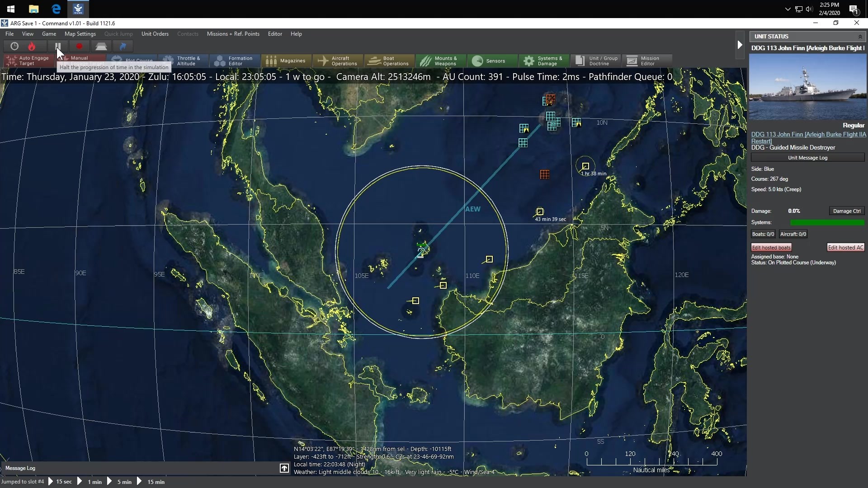868x488 pixels.
Task: Click the Message Log label
Action: (20, 468)
